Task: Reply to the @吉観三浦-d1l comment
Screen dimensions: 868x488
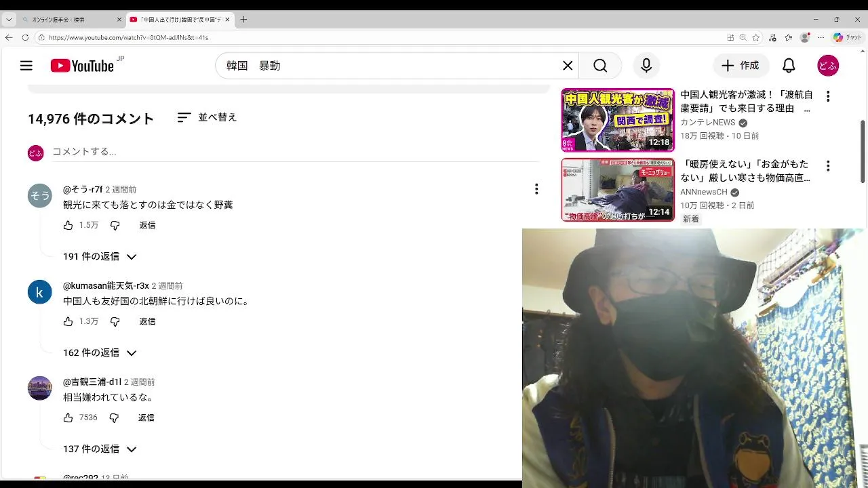Action: pos(146,418)
